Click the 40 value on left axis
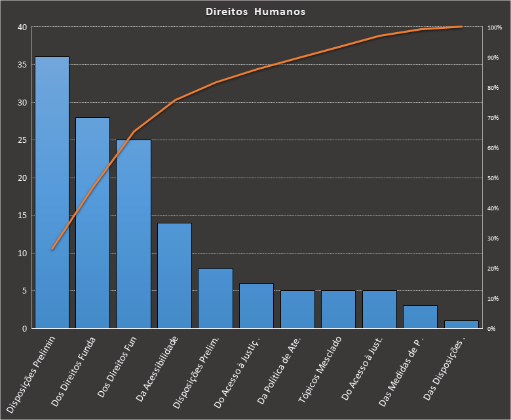Viewport: 511px width, 420px height. tap(22, 27)
